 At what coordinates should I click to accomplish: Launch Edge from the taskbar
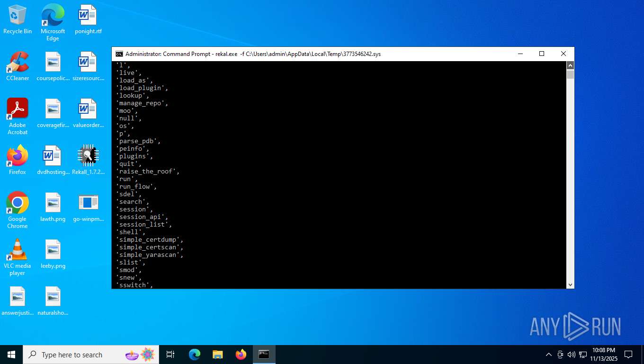click(x=195, y=355)
